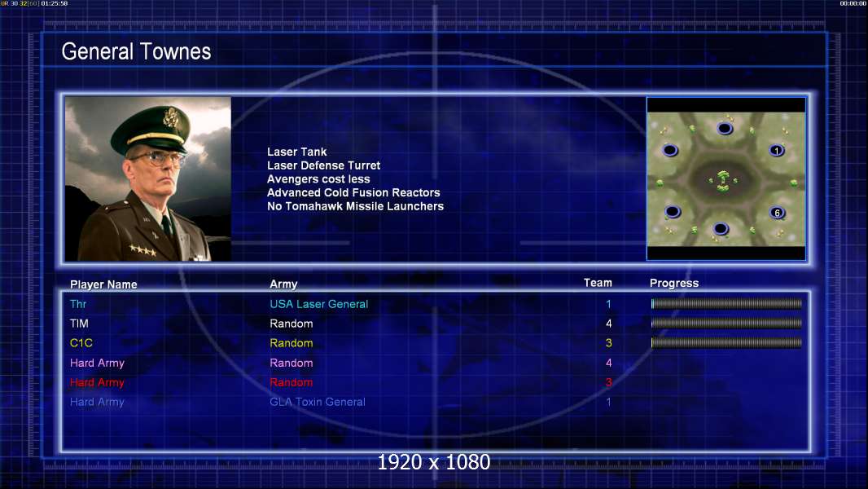This screenshot has width=868, height=489.
Task: Click the Team column header
Action: (x=598, y=283)
